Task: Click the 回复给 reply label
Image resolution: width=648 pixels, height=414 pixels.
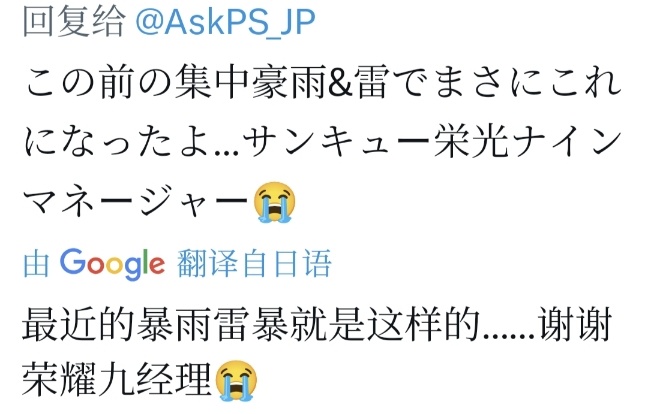Action: point(74,21)
